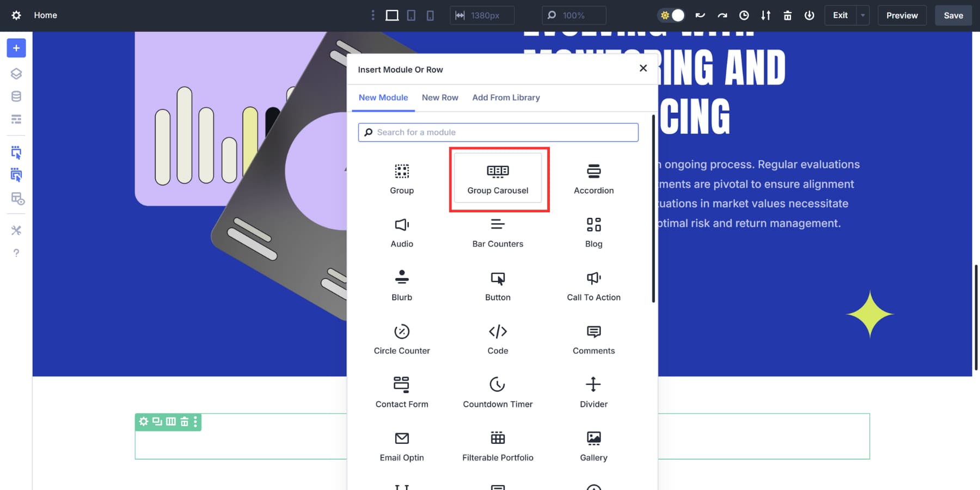Open the Layers panel in left sidebar
The width and height of the screenshot is (980, 490).
click(x=16, y=73)
